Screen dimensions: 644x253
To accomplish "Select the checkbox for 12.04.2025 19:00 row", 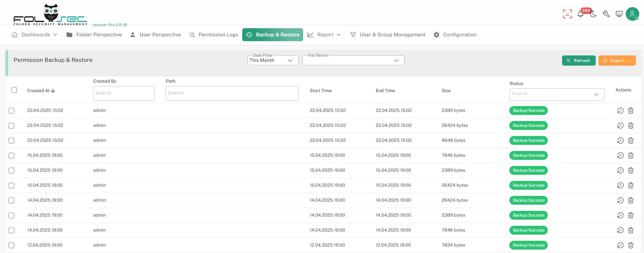I will point(12,245).
